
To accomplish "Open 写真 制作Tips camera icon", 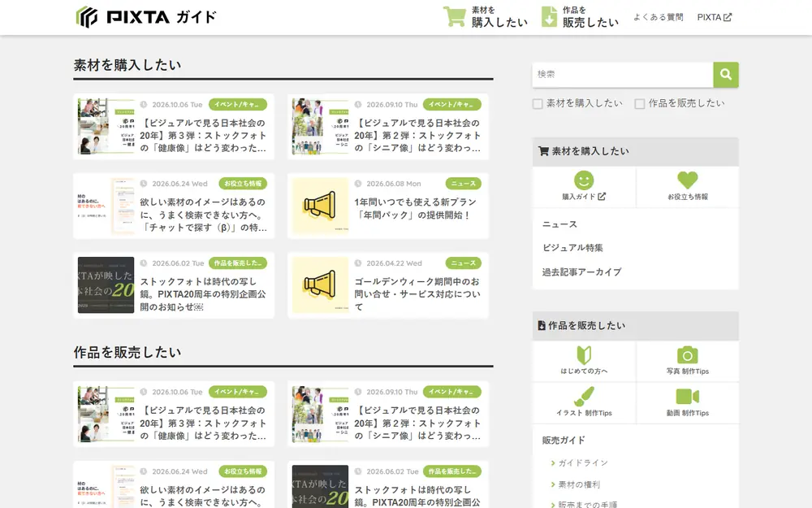I will 687,355.
